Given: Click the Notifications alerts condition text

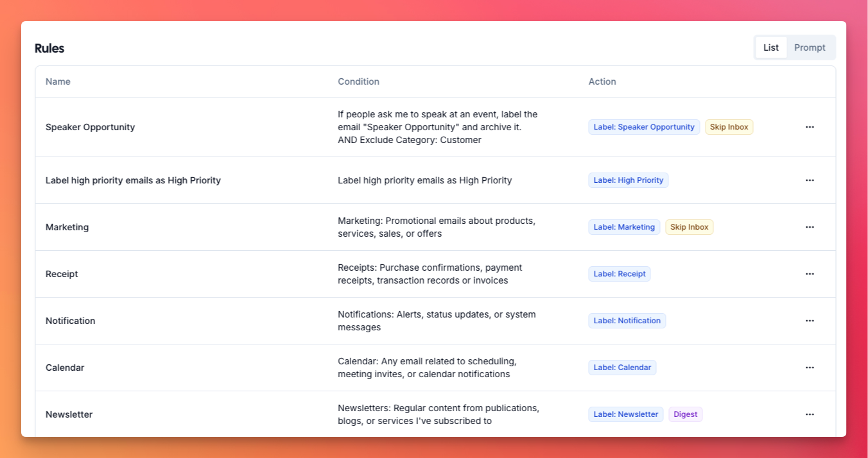Looking at the screenshot, I should pos(437,321).
